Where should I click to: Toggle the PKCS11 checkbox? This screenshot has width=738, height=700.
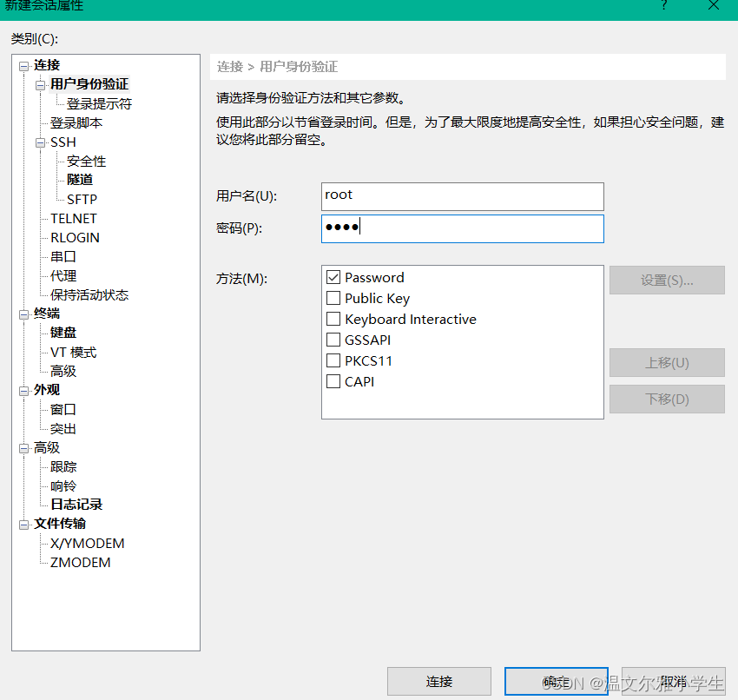coord(333,360)
